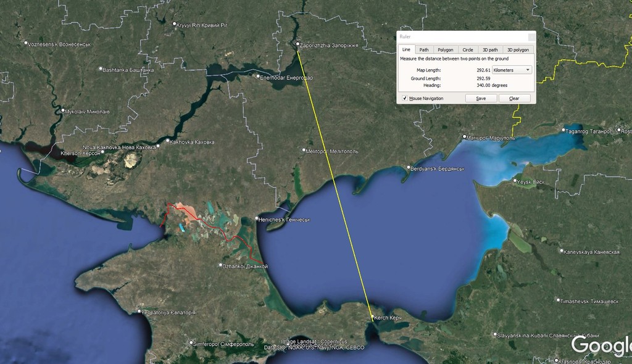The image size is (632, 364).
Task: Click the Yevpatoriya city label
Action: tap(168, 312)
